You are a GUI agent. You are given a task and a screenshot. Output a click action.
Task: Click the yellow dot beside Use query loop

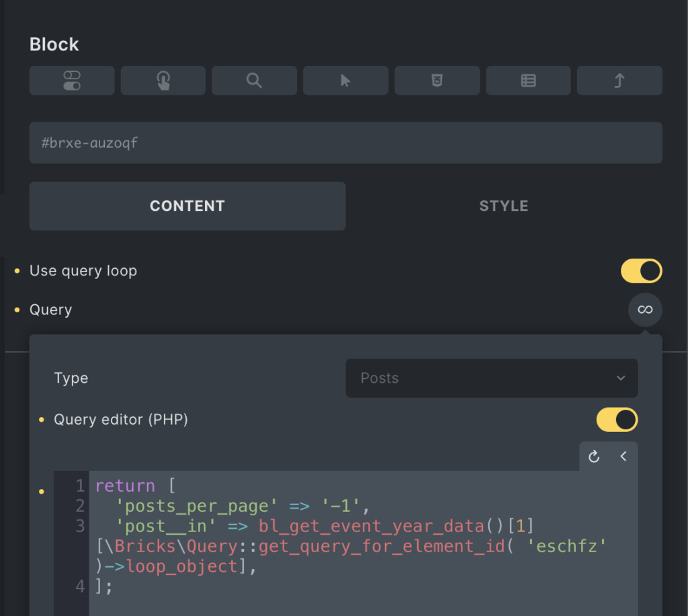pos(17,271)
